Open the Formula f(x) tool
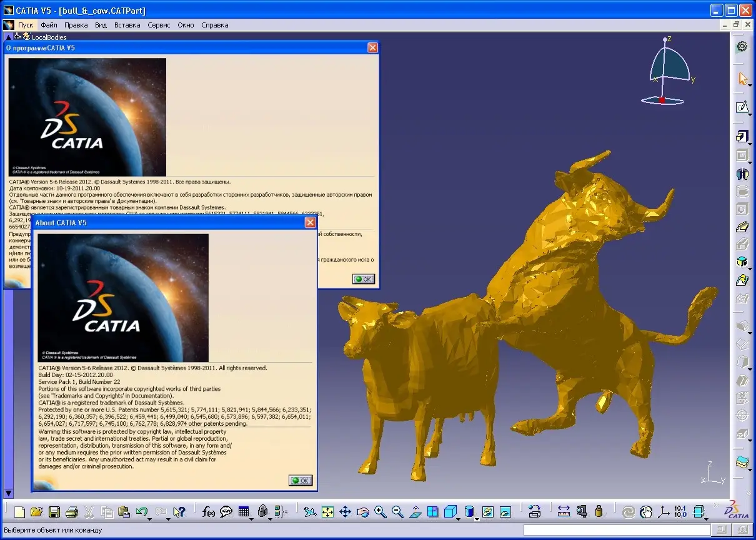 click(x=209, y=513)
